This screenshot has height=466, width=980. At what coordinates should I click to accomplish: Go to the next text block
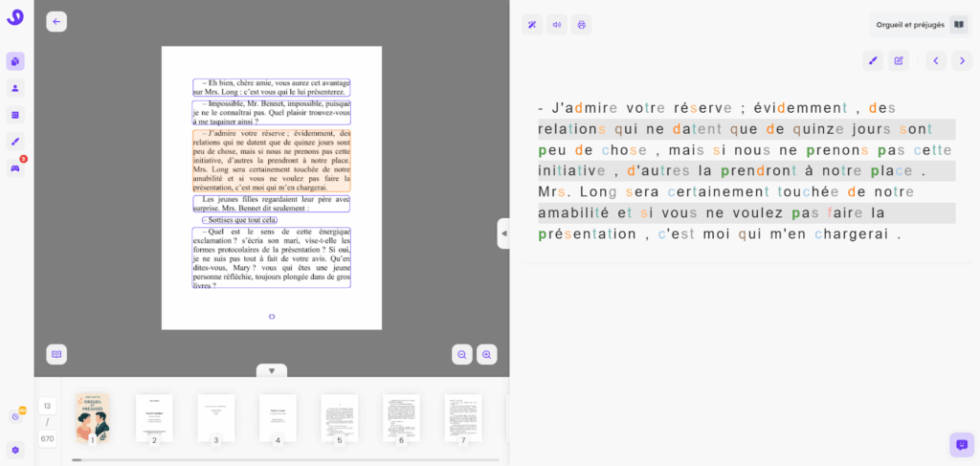click(962, 61)
